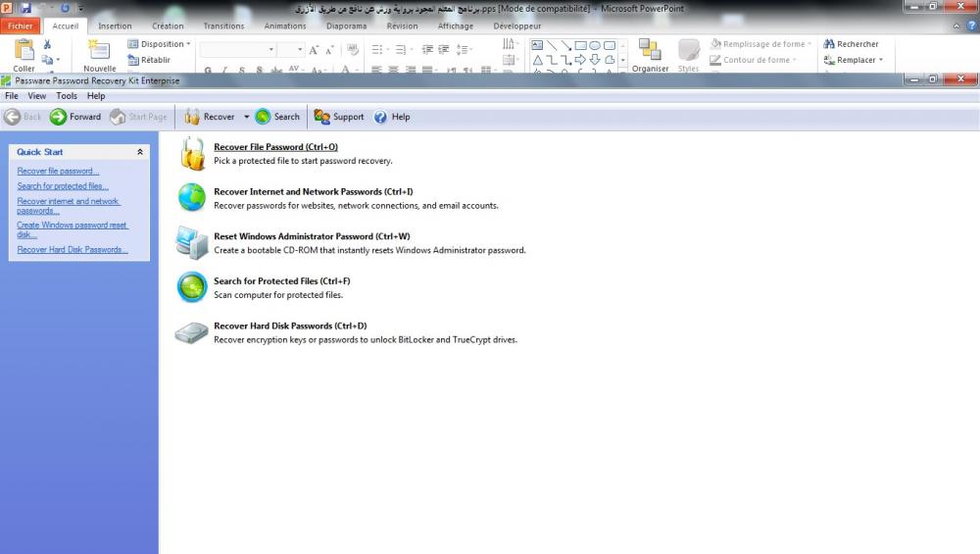Click the bullet list icon in PowerPoint

378,49
